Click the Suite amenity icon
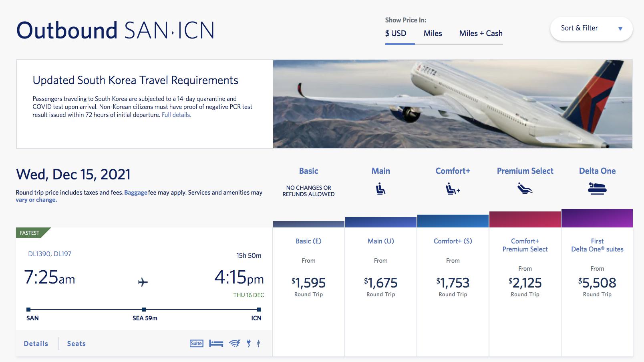Screen dimensions: 644x362 196,343
